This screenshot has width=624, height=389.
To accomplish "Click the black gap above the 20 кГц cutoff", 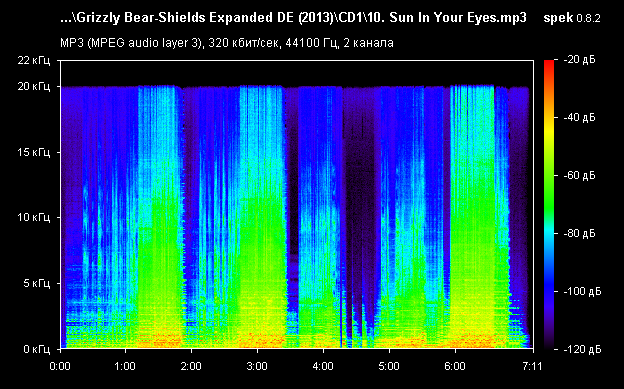I will [x=296, y=72].
